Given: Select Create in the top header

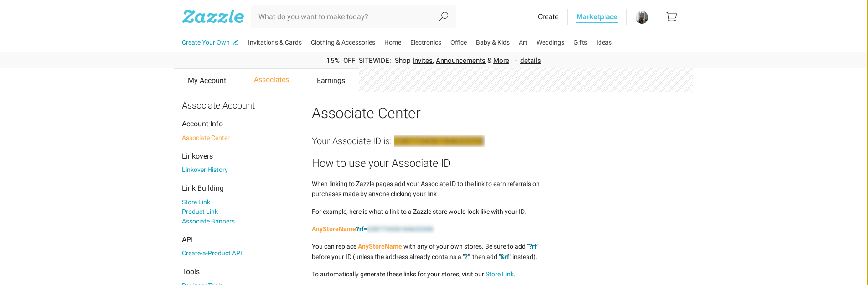Looking at the screenshot, I should click(548, 17).
